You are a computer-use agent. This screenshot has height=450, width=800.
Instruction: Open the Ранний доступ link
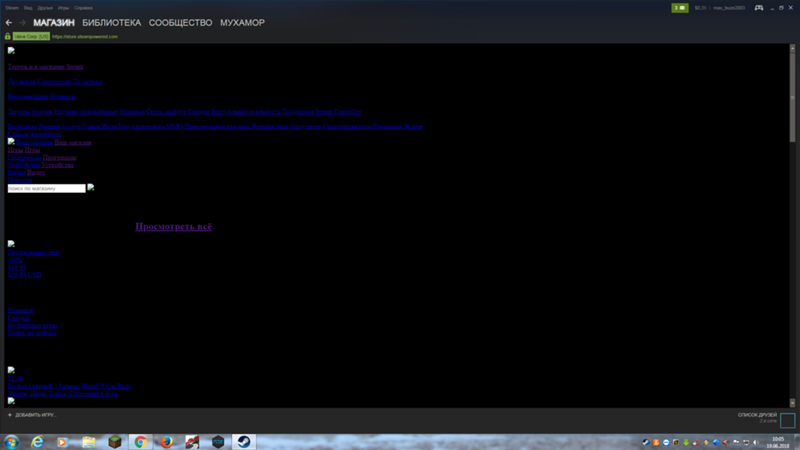tap(60, 127)
